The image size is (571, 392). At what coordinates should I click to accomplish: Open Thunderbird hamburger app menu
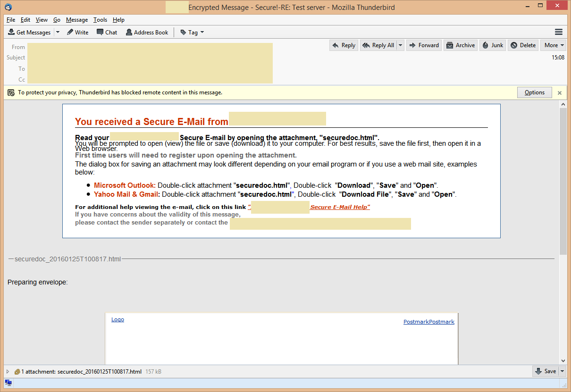point(559,32)
